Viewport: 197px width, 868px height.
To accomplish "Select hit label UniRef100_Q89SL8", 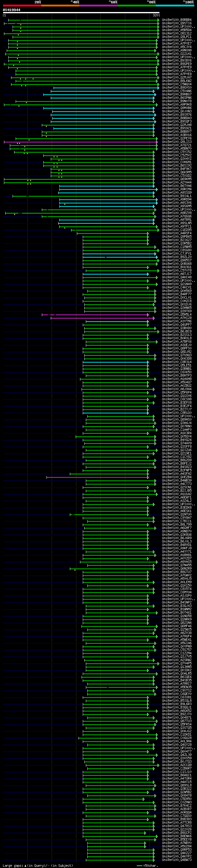I will pos(177,785).
